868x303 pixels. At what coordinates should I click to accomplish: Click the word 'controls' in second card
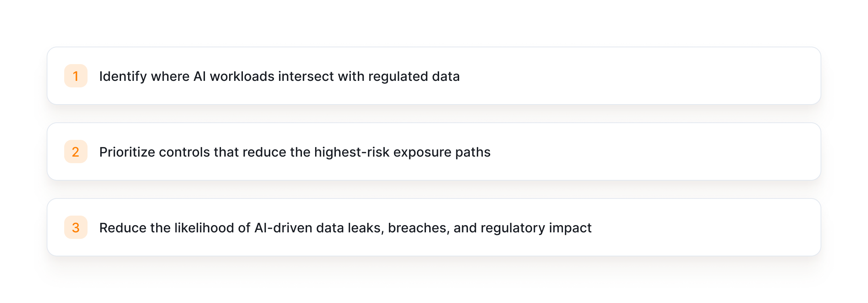point(184,152)
